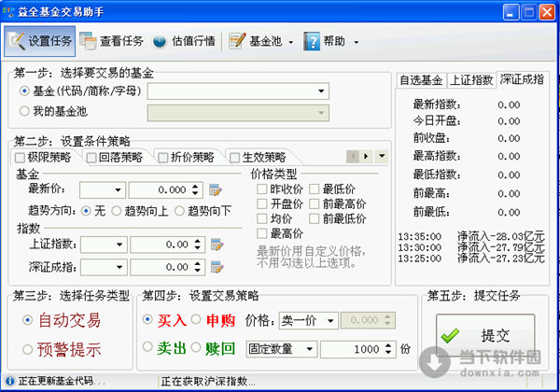Toggle the 生效策略 checkbox tab

pyautogui.click(x=234, y=158)
